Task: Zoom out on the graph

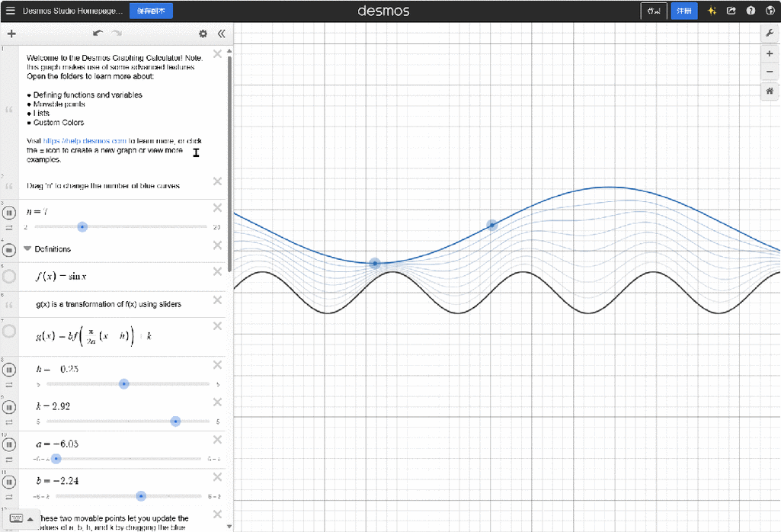Action: (x=769, y=72)
